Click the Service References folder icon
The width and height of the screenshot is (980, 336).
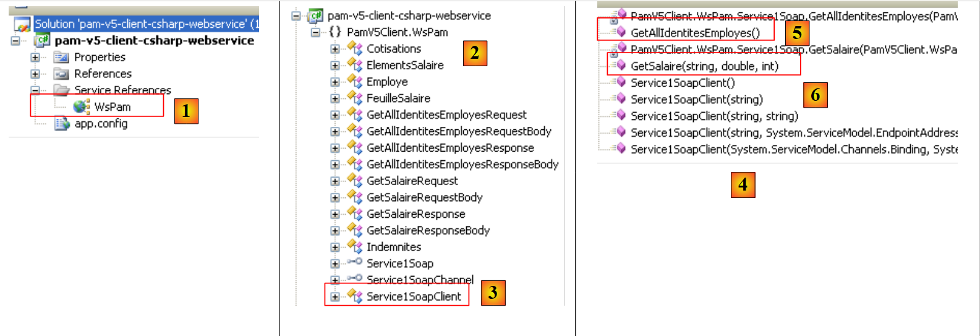62,90
